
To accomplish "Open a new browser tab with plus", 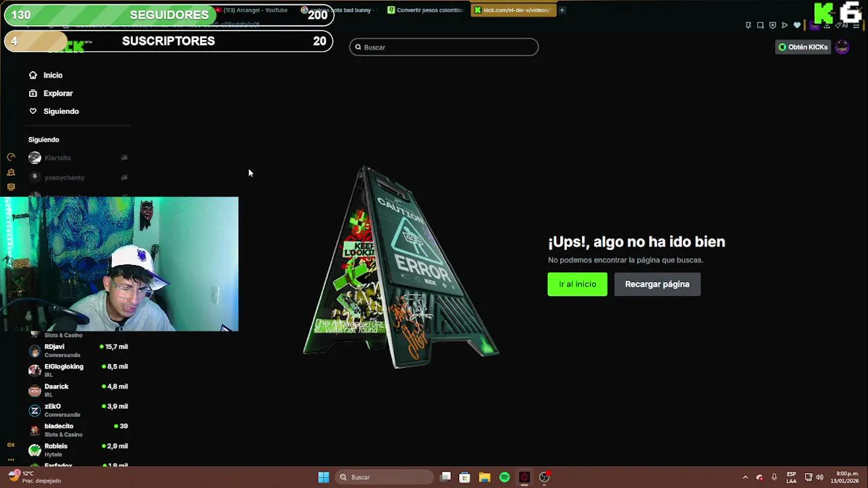I will pos(561,10).
